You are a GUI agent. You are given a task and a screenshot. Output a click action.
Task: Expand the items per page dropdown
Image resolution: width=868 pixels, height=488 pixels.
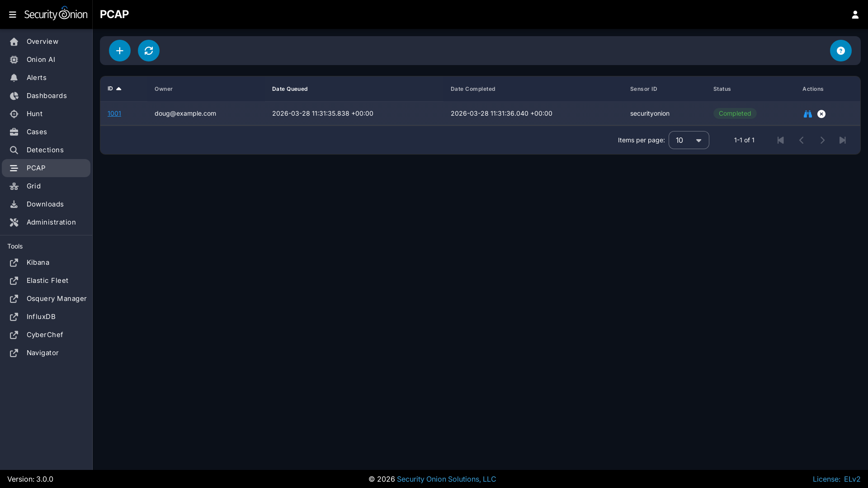(x=689, y=140)
